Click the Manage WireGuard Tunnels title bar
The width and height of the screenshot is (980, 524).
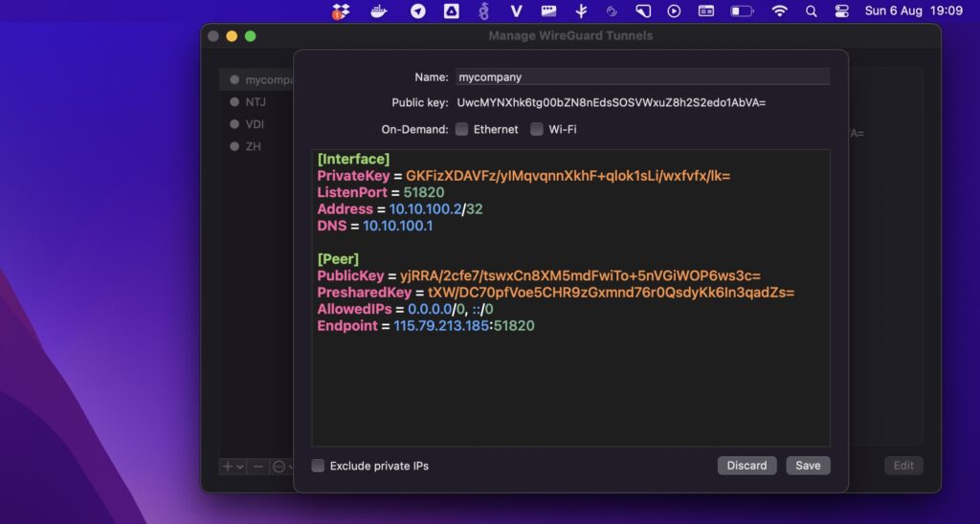(570, 35)
